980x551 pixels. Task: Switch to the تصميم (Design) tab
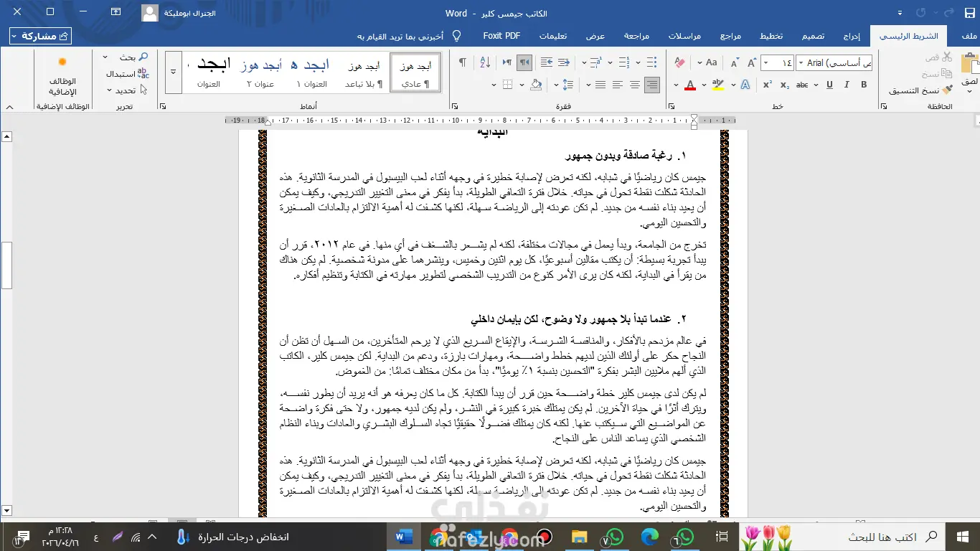813,36
